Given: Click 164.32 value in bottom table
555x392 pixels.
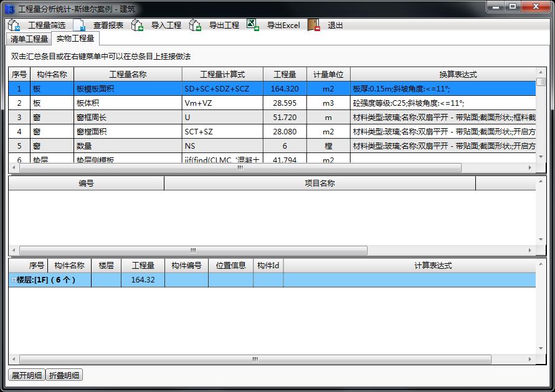Looking at the screenshot, I should 143,279.
